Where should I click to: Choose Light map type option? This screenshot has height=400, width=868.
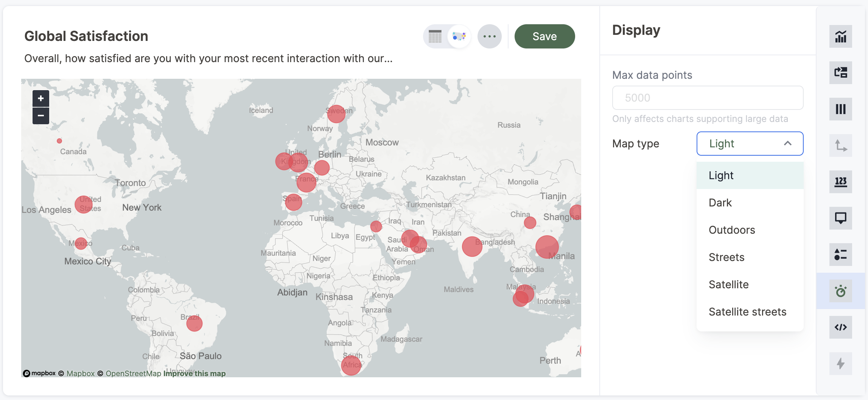click(x=750, y=175)
